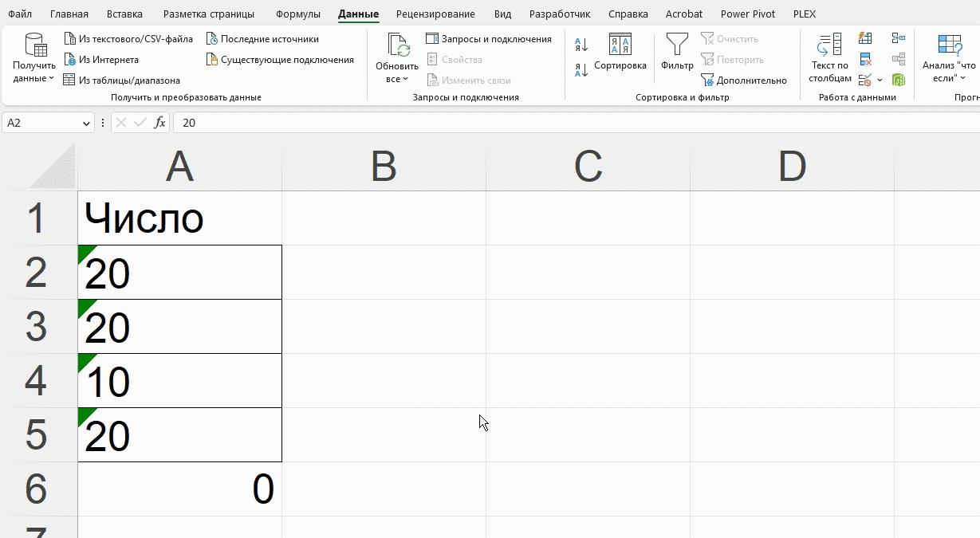The image size is (980, 538).
Task: Select column A header
Action: pos(179,167)
